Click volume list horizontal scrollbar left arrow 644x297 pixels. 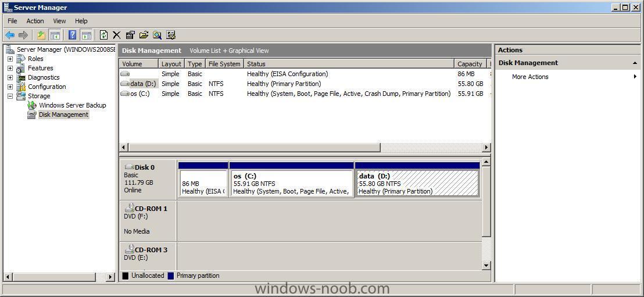tap(124, 148)
